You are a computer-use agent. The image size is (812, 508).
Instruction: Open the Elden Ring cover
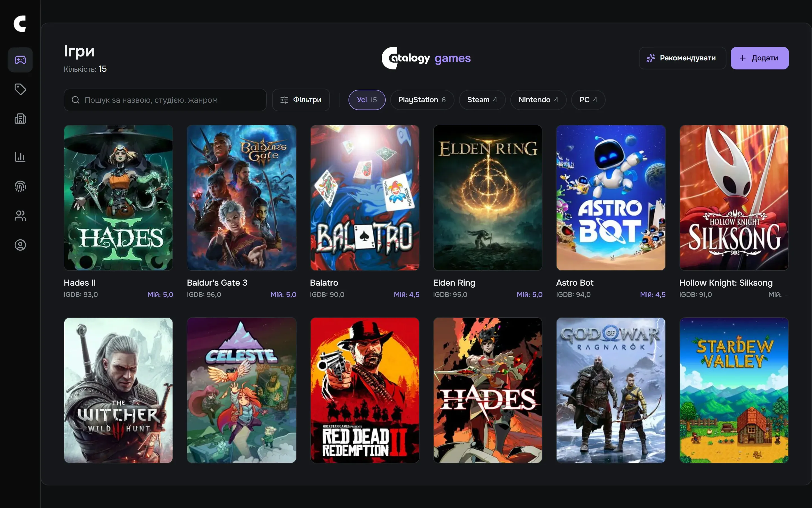(x=487, y=198)
